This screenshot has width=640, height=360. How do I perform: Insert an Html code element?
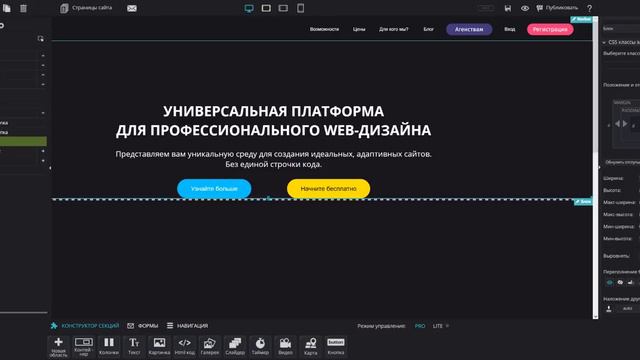tap(184, 346)
